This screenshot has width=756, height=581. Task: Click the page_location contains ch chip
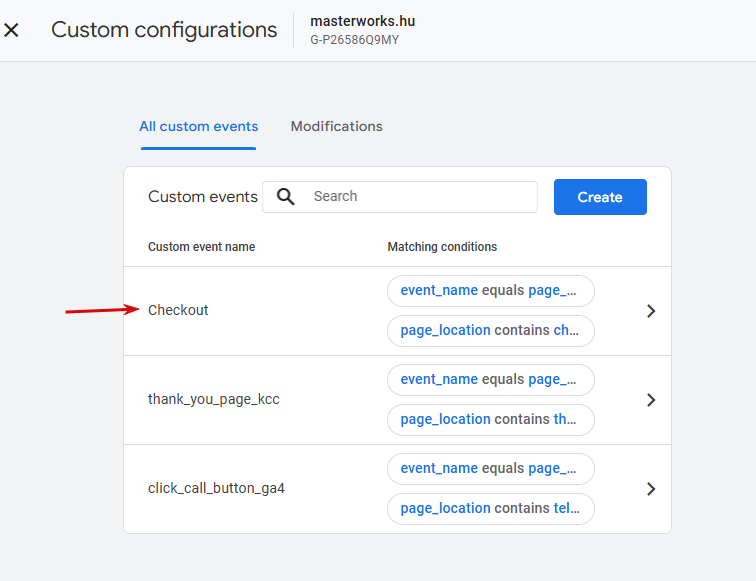(x=490, y=331)
